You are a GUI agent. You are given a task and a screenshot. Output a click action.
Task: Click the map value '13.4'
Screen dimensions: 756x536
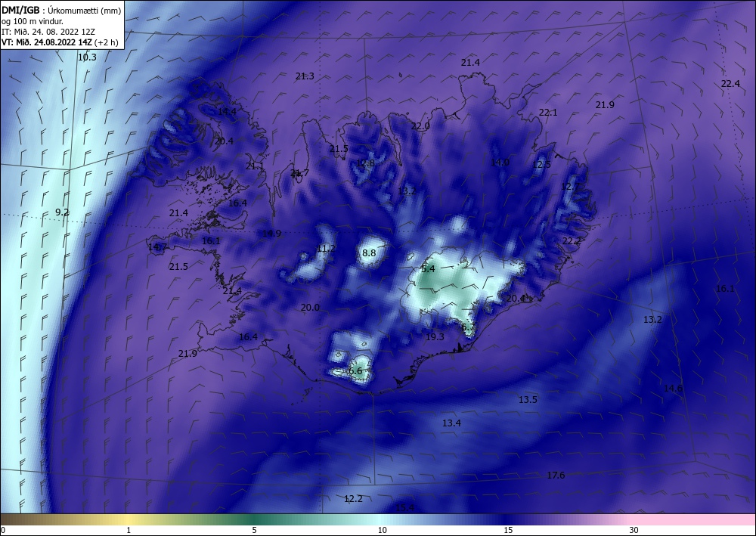[x=452, y=423]
